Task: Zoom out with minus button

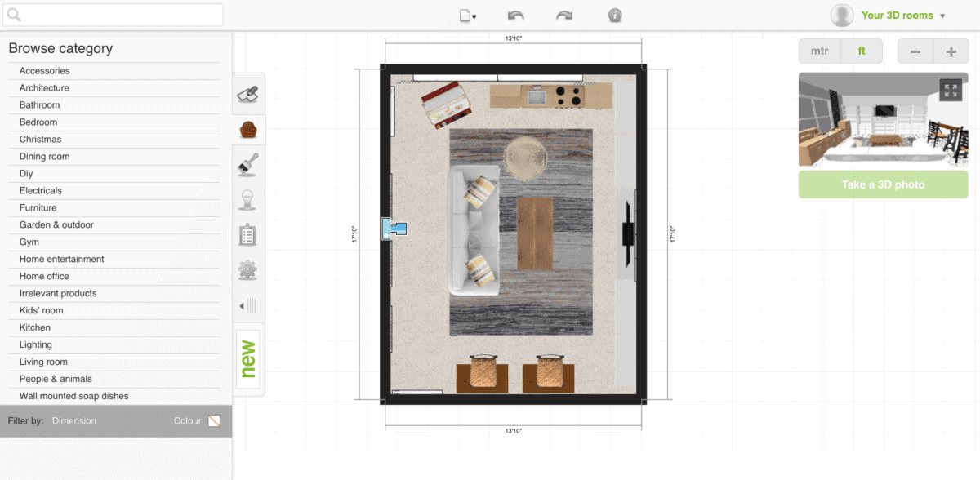Action: [915, 51]
